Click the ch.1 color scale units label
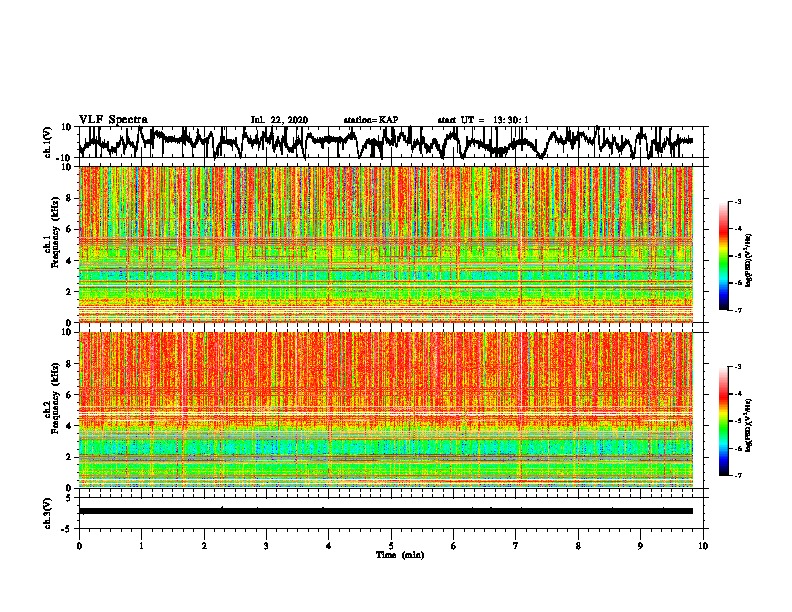Screen dimensions: 792x612 (x=749, y=261)
